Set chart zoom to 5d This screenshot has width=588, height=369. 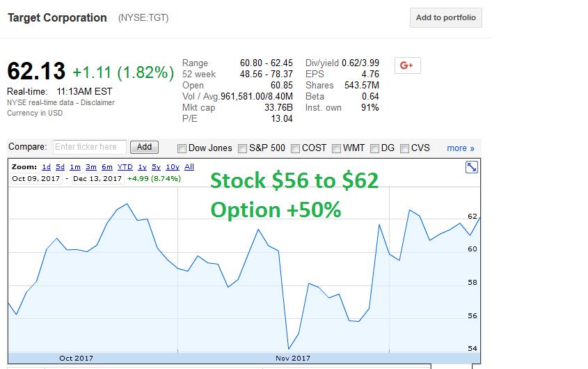click(60, 167)
